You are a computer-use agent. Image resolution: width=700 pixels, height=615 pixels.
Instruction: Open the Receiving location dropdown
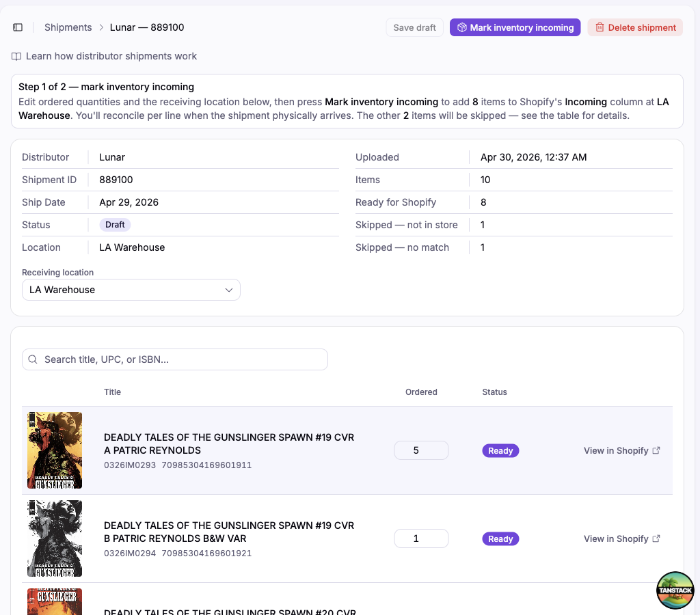pyautogui.click(x=131, y=290)
